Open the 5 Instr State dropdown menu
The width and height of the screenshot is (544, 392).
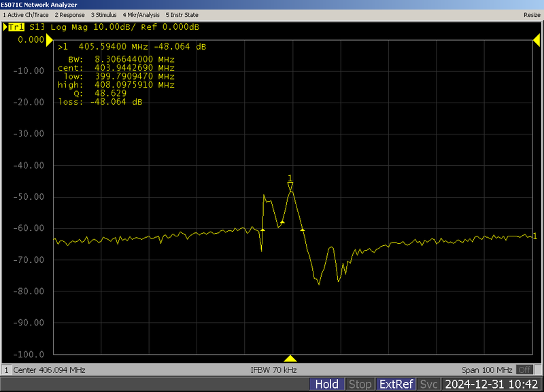pyautogui.click(x=182, y=14)
